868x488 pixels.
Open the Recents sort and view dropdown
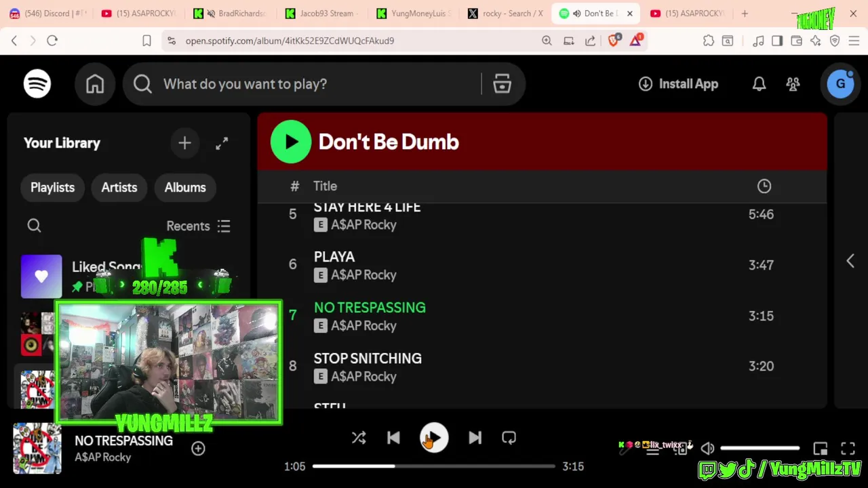(199, 226)
